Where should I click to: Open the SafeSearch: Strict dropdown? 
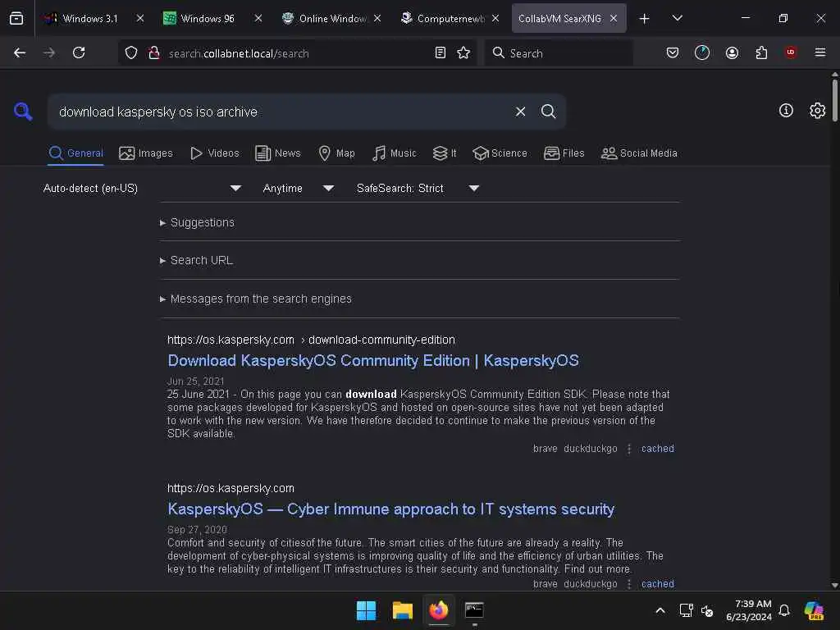[x=418, y=189]
